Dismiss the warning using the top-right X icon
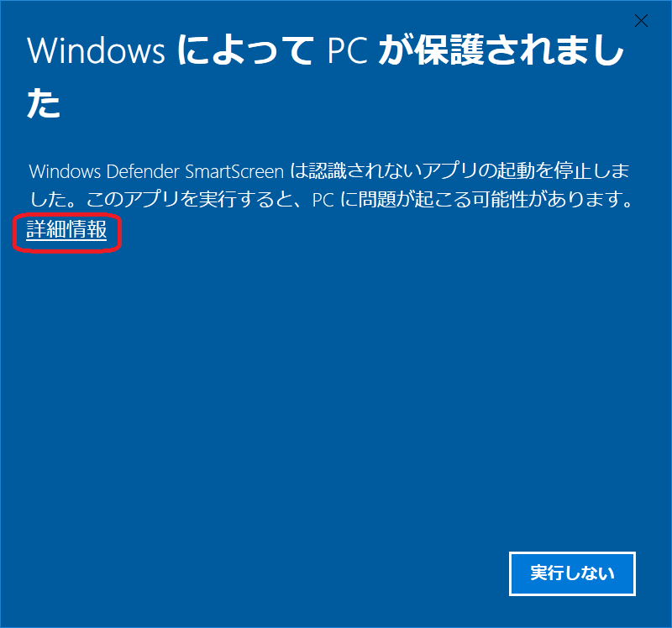The width and height of the screenshot is (672, 628). tap(641, 20)
